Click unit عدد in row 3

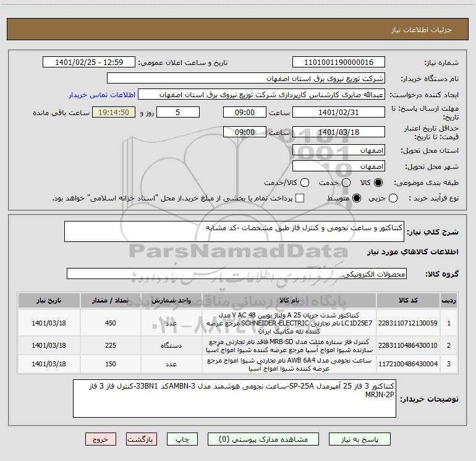[x=171, y=364]
